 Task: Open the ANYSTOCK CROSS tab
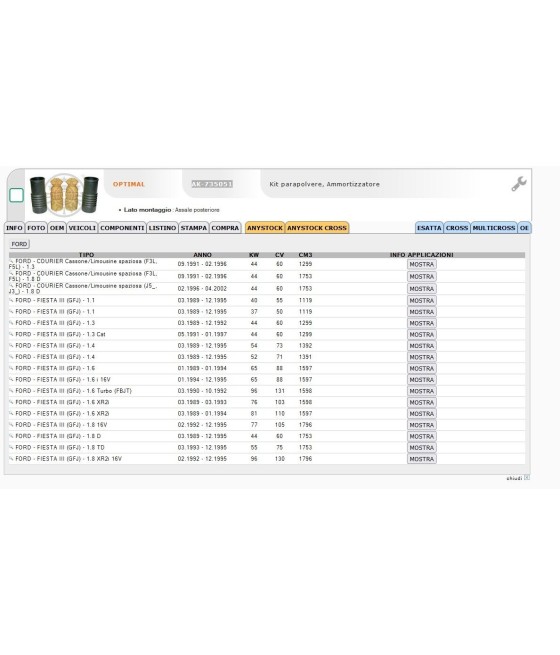[317, 228]
